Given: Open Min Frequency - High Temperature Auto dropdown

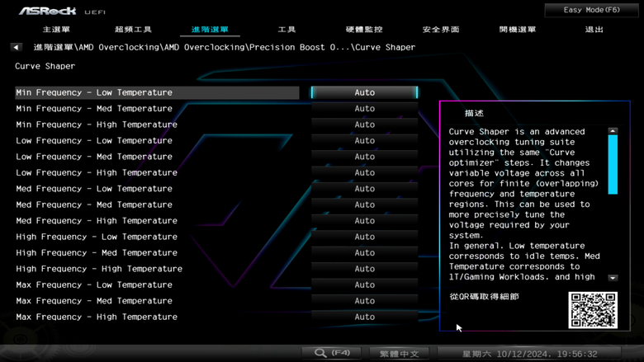Looking at the screenshot, I should point(365,125).
